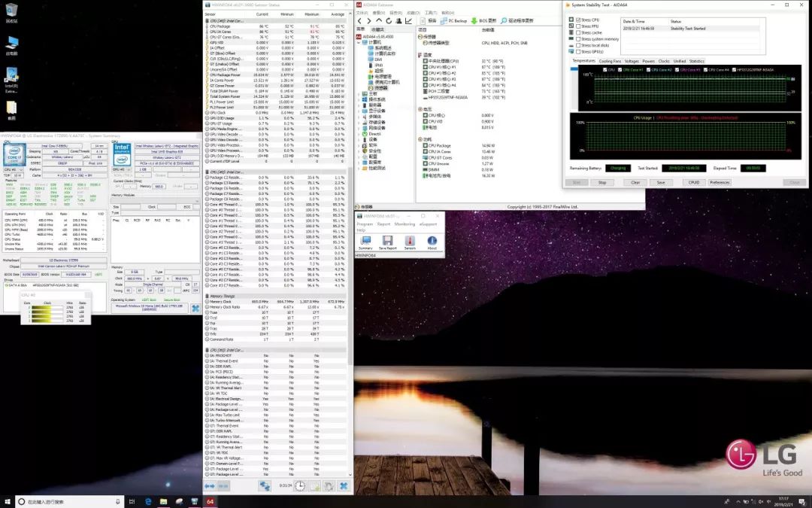This screenshot has height=508, width=812.
Task: Toggle Stress system memory checkbox
Action: [x=577, y=39]
